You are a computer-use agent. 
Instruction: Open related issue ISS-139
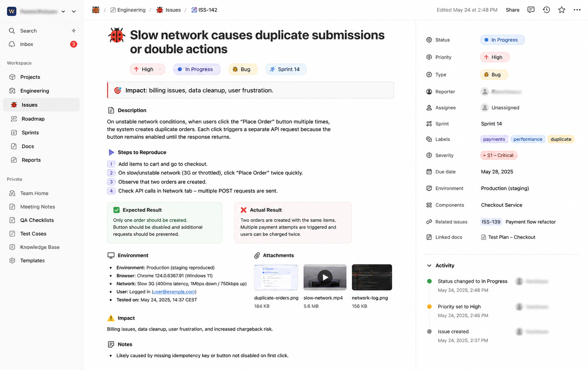[491, 222]
